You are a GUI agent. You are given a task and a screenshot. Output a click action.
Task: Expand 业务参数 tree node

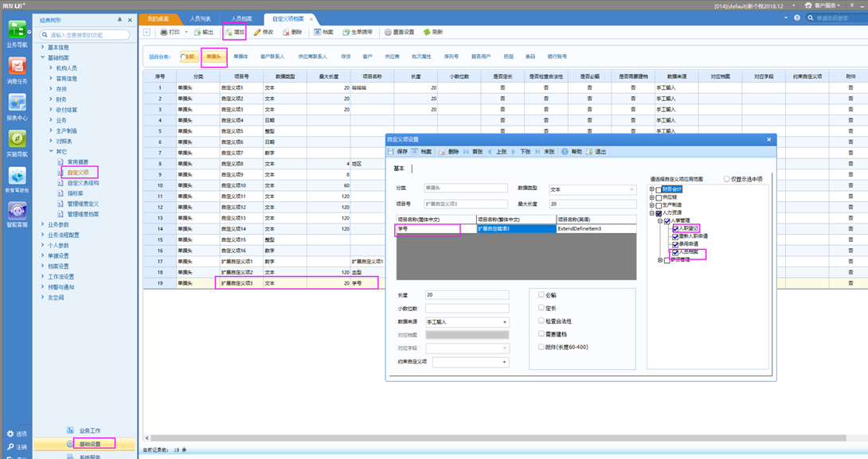(43, 224)
